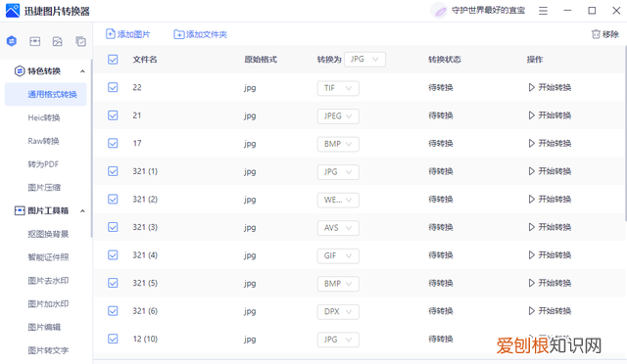The height and width of the screenshot is (364, 627).
Task: Start conversion for file 321 (5)
Action: pos(550,283)
